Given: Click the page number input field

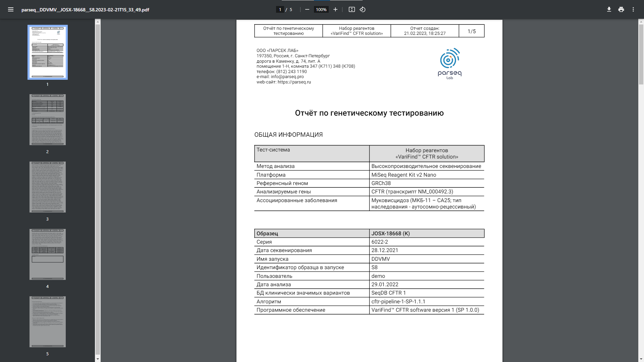Looking at the screenshot, I should point(280,10).
